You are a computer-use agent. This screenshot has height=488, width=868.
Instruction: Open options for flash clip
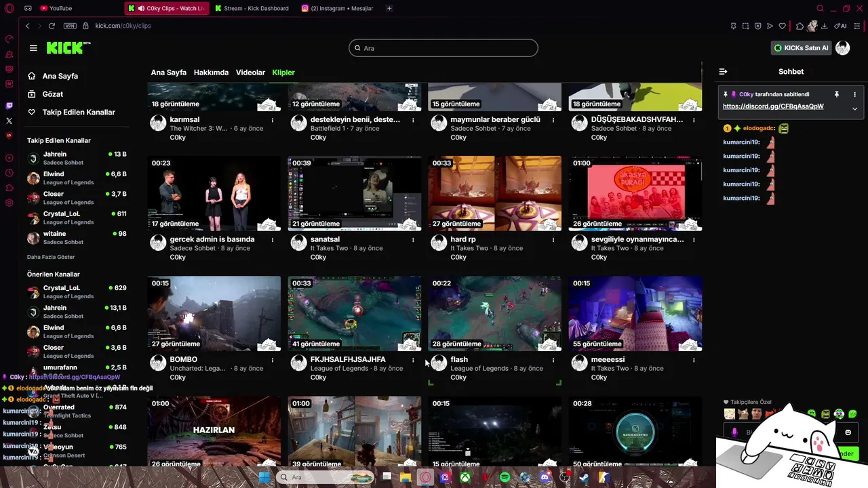(553, 360)
